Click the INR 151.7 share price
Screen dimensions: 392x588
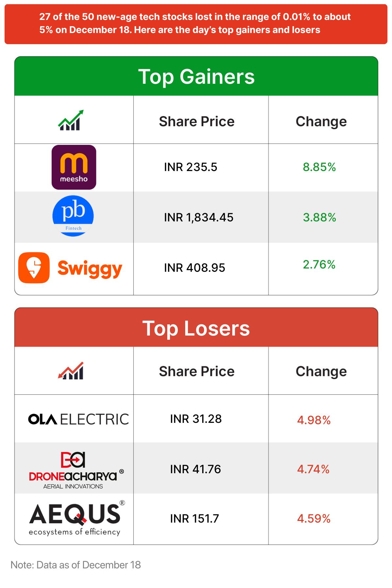click(x=194, y=519)
